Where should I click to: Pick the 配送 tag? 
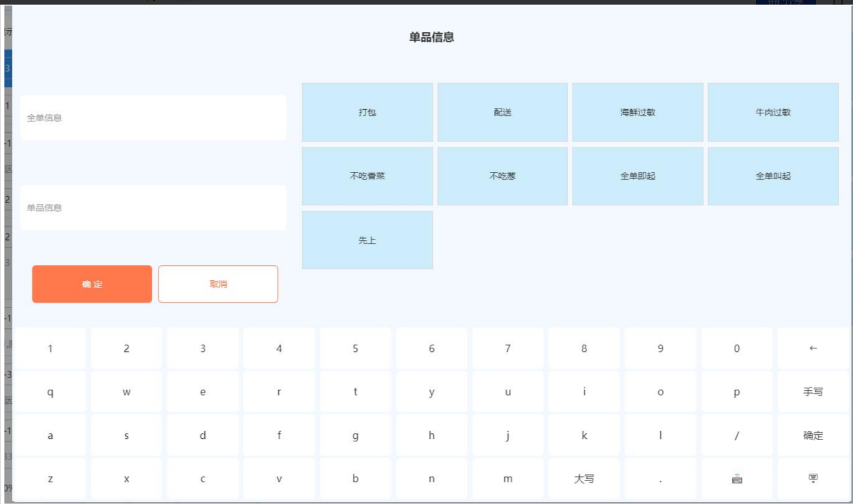click(x=502, y=112)
